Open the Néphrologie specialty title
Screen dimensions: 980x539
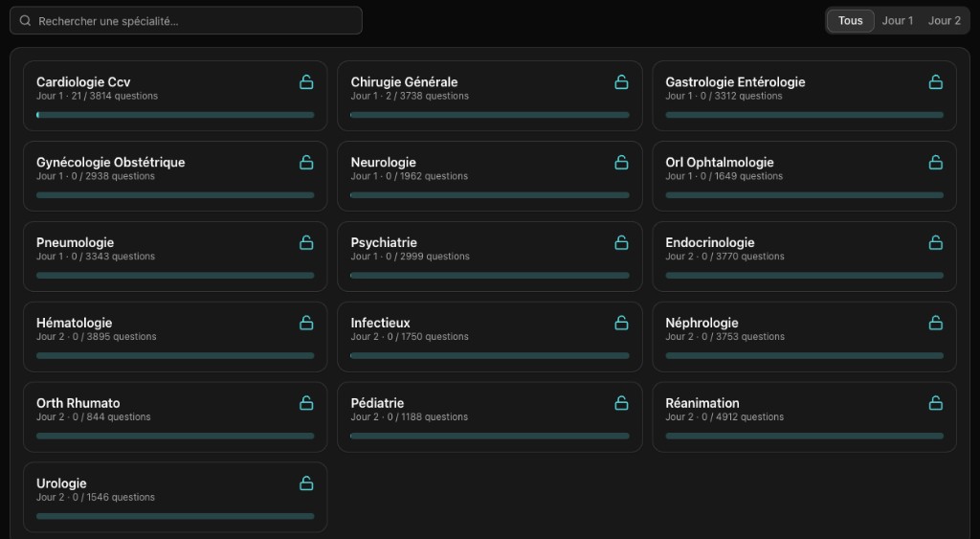point(702,323)
